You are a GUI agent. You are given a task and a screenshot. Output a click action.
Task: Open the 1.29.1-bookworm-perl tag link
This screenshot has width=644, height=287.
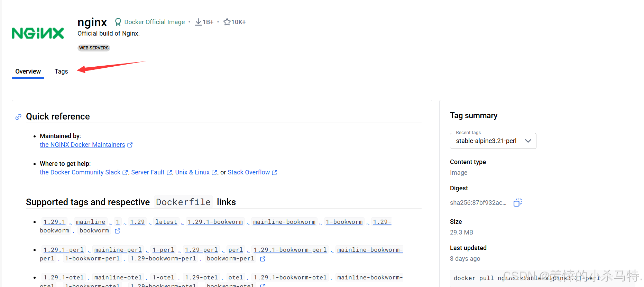(x=290, y=250)
